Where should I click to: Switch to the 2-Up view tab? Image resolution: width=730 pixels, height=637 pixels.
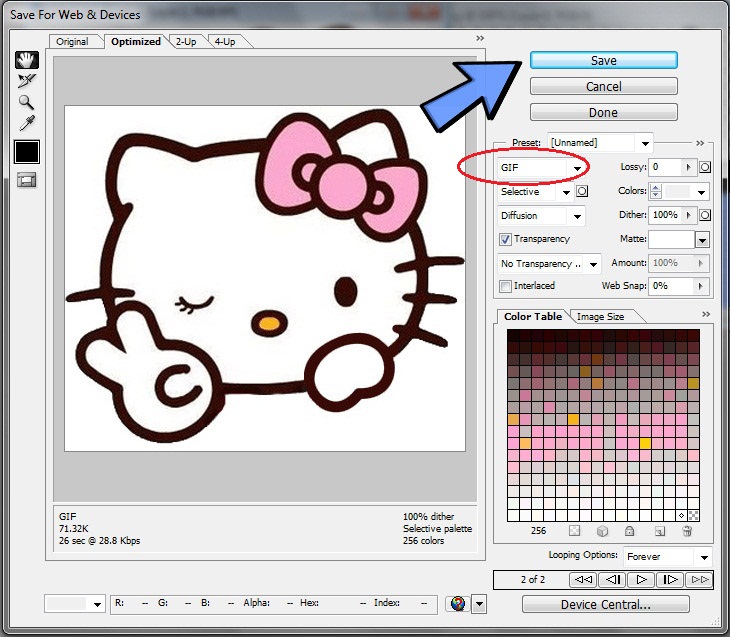186,41
